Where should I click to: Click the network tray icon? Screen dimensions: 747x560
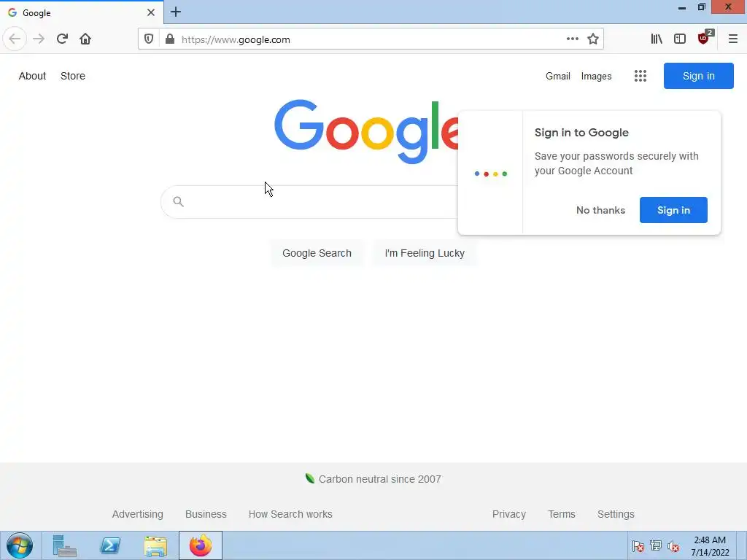656,545
